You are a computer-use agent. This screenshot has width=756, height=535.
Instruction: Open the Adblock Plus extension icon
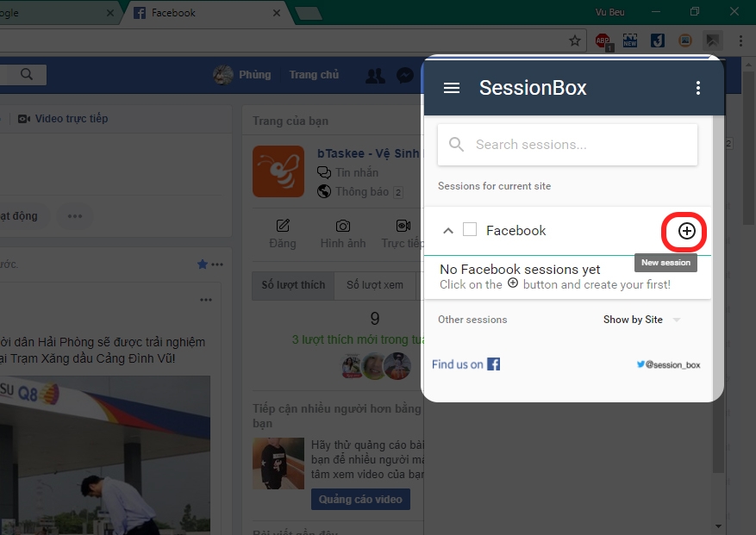coord(602,40)
